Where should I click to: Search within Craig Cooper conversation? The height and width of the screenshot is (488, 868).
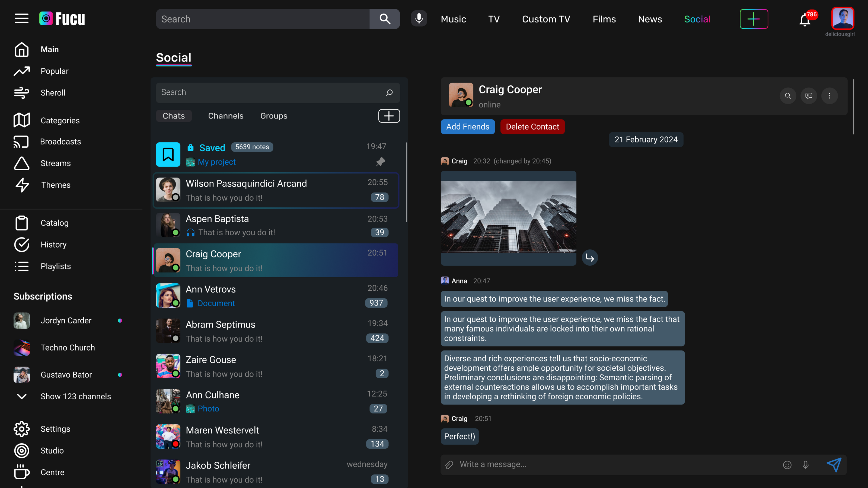(788, 96)
